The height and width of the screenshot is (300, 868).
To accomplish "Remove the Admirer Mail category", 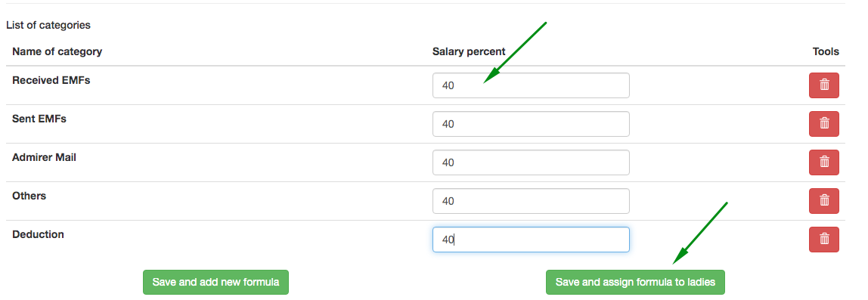I will [823, 162].
